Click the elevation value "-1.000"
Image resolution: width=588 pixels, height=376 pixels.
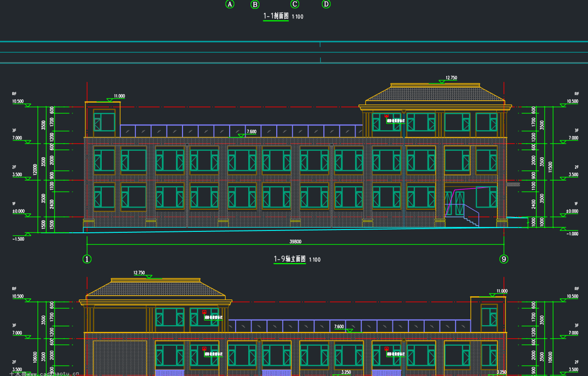point(573,234)
